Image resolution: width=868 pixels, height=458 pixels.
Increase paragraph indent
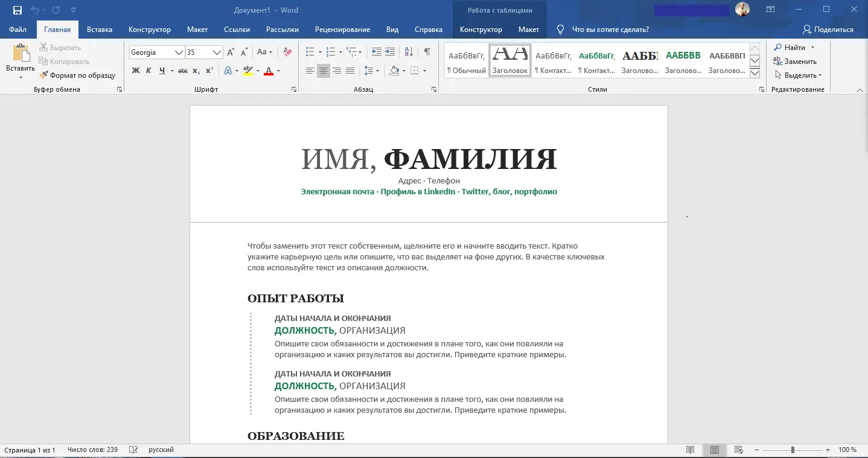(390, 52)
